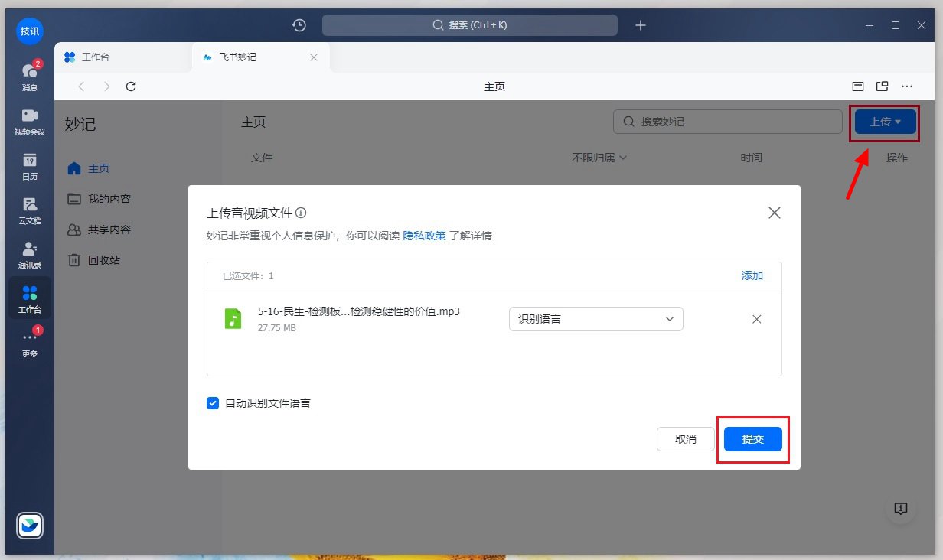Image resolution: width=943 pixels, height=560 pixels.
Task: Open the 隐私政策 privacy policy link
Action: tap(424, 236)
